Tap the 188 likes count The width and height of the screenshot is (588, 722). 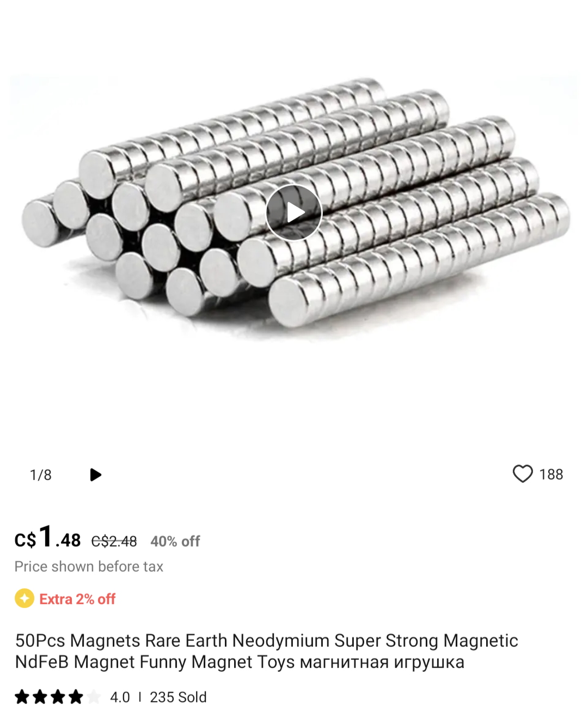pos(551,475)
